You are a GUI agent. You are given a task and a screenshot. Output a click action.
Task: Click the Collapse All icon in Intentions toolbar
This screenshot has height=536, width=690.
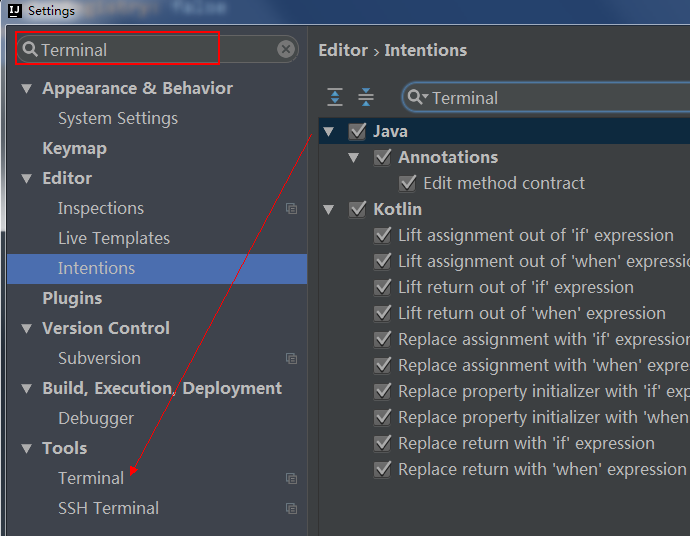366,97
